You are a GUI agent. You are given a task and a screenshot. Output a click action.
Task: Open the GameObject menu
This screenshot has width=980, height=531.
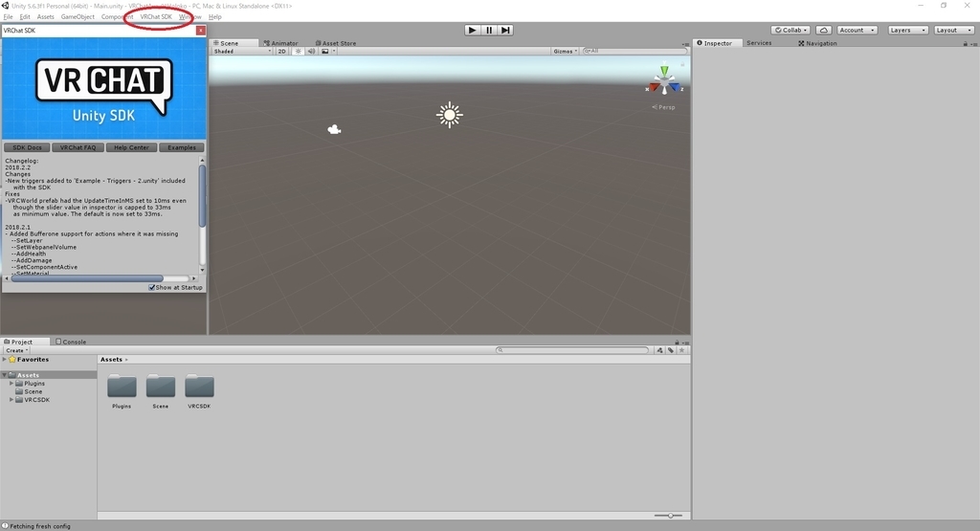(x=78, y=17)
